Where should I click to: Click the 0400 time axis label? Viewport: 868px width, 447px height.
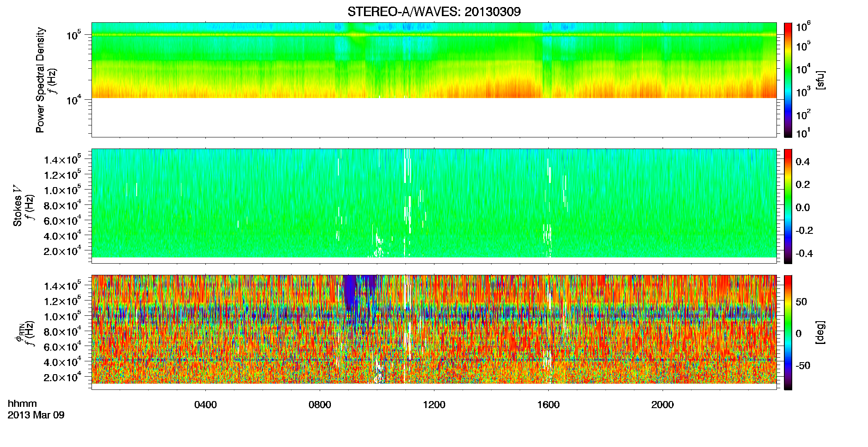click(x=205, y=405)
